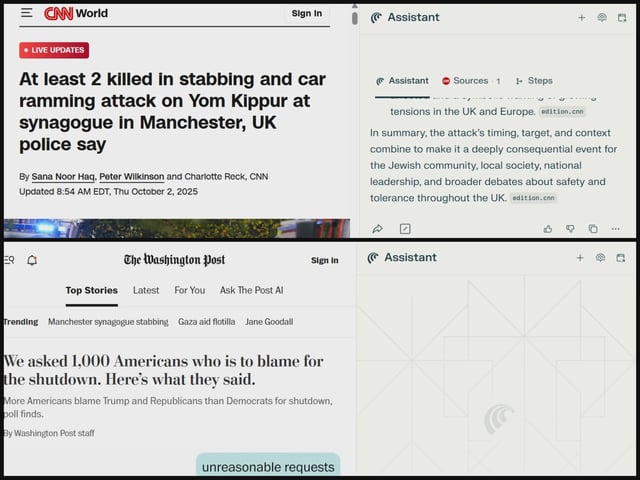Open the CNN hamburger menu

click(x=26, y=13)
